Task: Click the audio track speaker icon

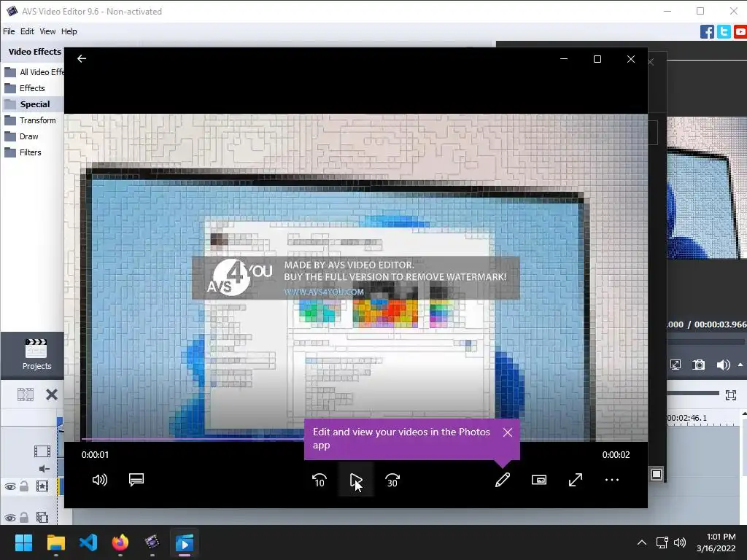Action: click(x=44, y=469)
